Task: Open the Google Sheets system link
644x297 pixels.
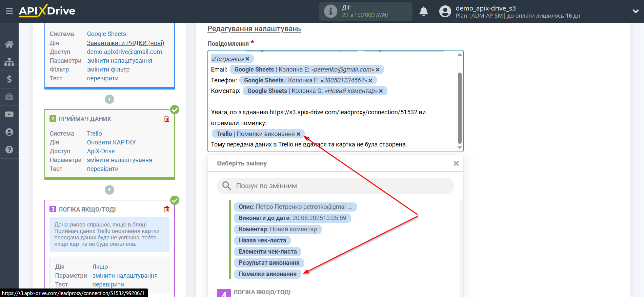Action: (x=106, y=34)
